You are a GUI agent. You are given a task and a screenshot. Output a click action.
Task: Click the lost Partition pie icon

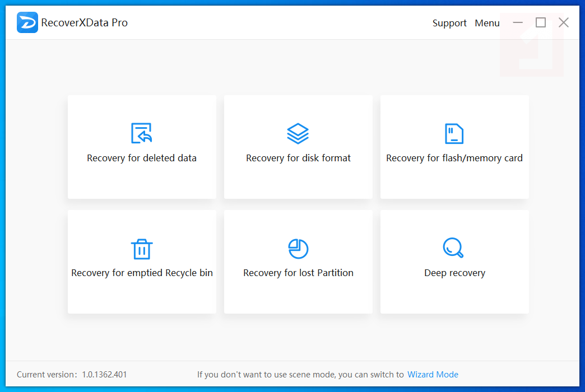(x=298, y=249)
